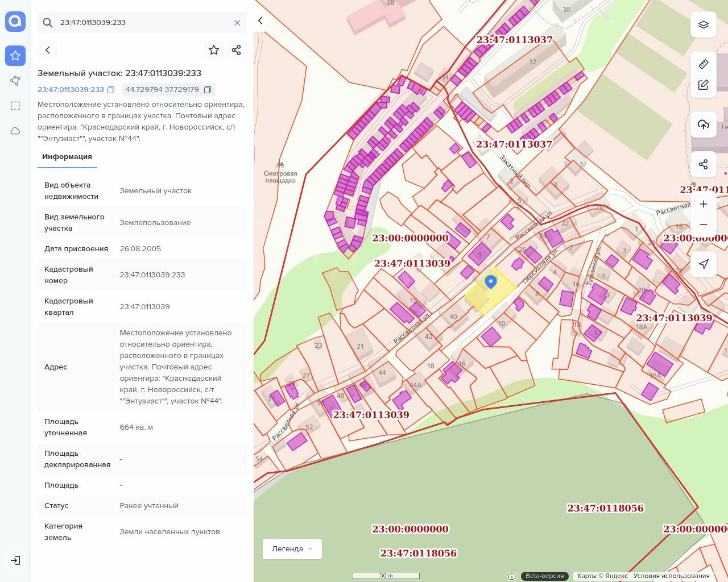Click the upload to cloud icon
Screen dimensions: 728x582
coord(704,124)
